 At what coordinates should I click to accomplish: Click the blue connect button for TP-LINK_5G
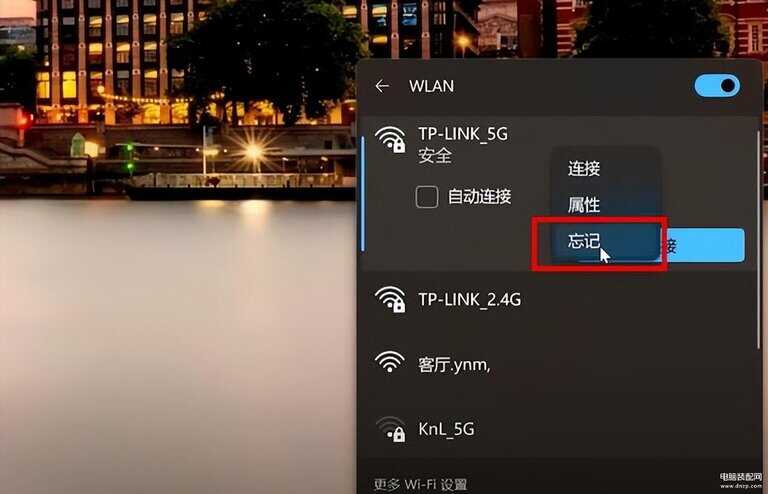[x=703, y=245]
